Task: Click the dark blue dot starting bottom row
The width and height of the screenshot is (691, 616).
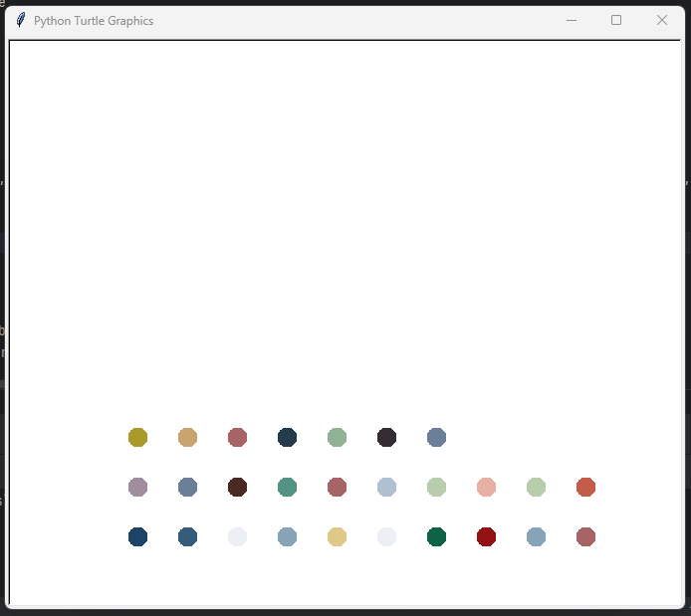Action: (137, 537)
